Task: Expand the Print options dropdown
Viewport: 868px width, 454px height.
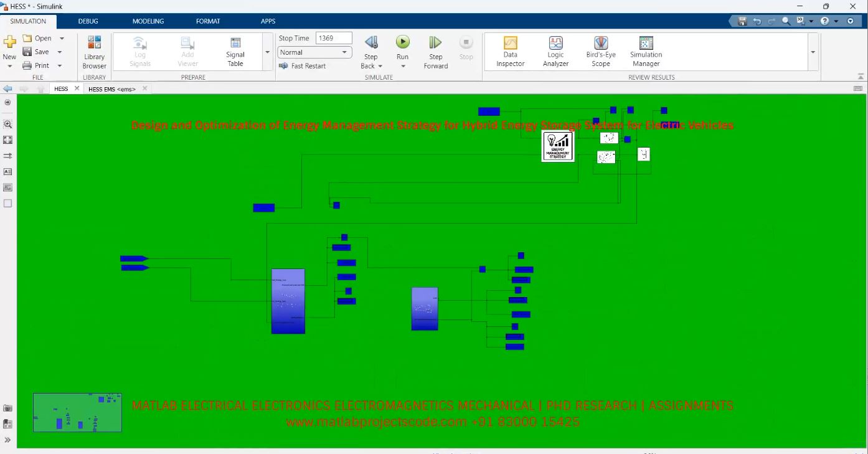Action: 59,65
